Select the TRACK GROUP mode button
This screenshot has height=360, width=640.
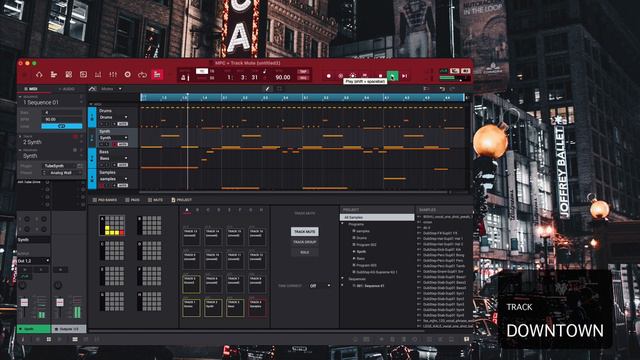304,242
